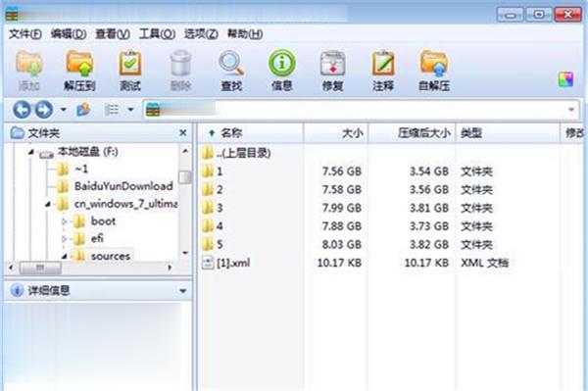Viewport: 588px width, 391px height.
Task: Open the address bar dropdown
Action: tap(571, 110)
